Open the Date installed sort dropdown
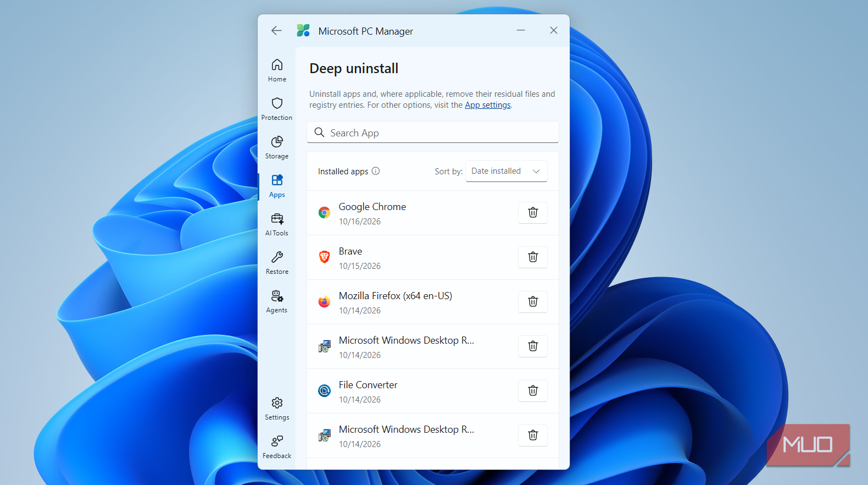868x485 pixels. 506,171
